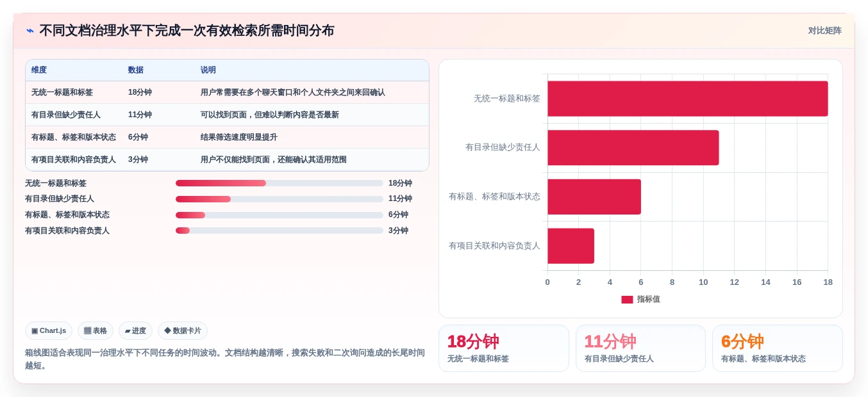The image size is (868, 397).
Task: Click the blue header icon beside the title
Action: pos(30,31)
